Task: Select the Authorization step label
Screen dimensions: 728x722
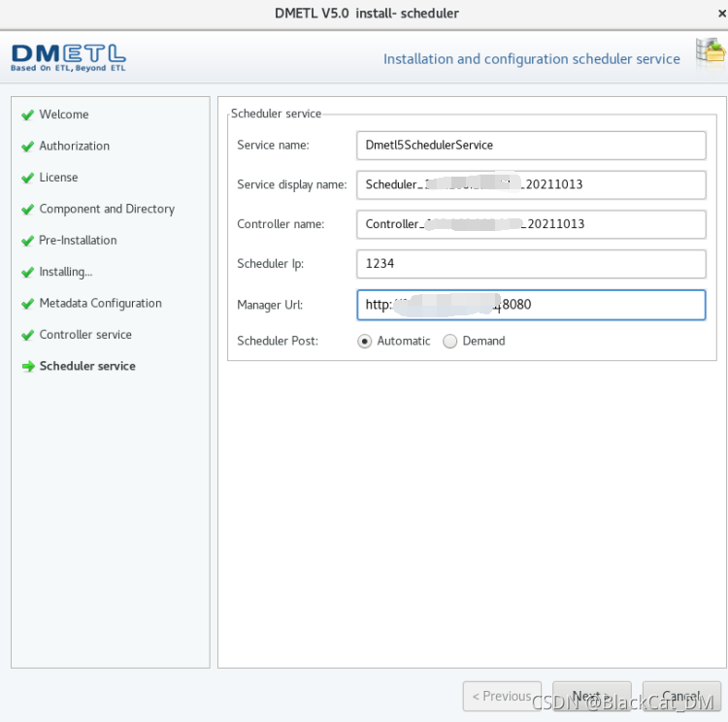Action: coord(75,146)
